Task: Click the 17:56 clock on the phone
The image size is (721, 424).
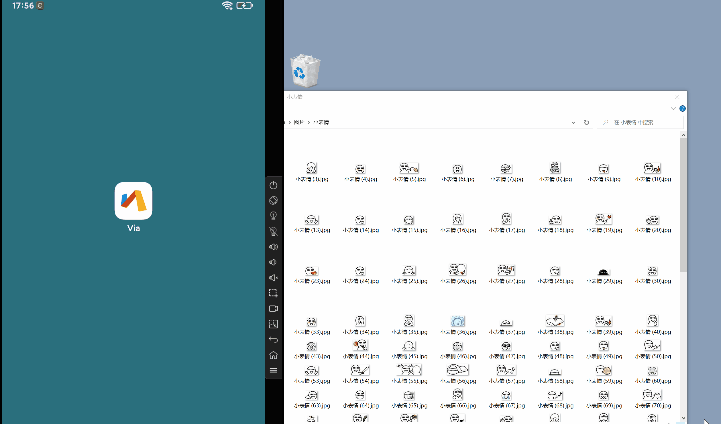Action: pos(23,6)
